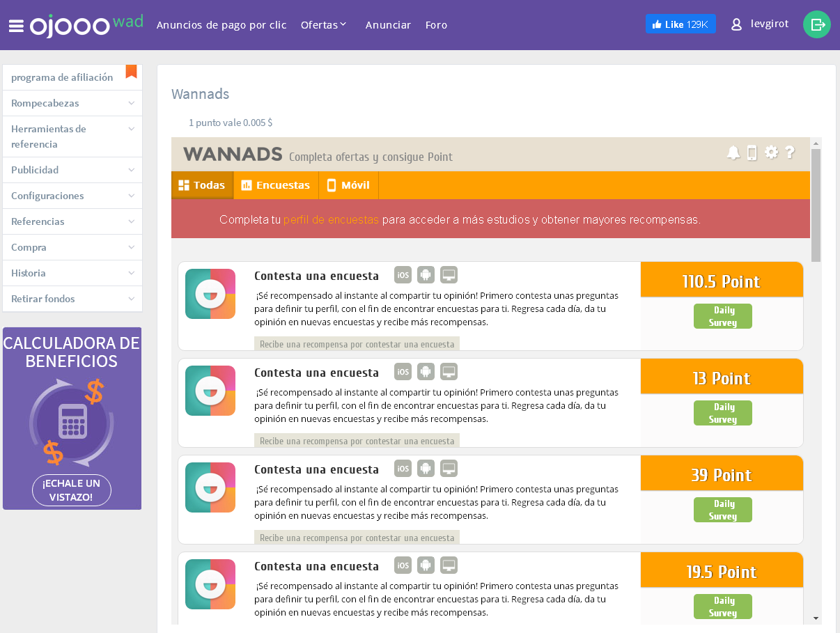The height and width of the screenshot is (633, 840).
Task: Click the 110.5 Point reward banner
Action: 722,280
